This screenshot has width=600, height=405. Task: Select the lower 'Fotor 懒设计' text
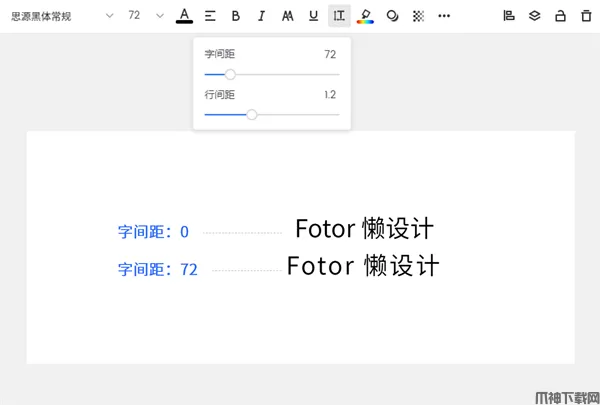(363, 266)
